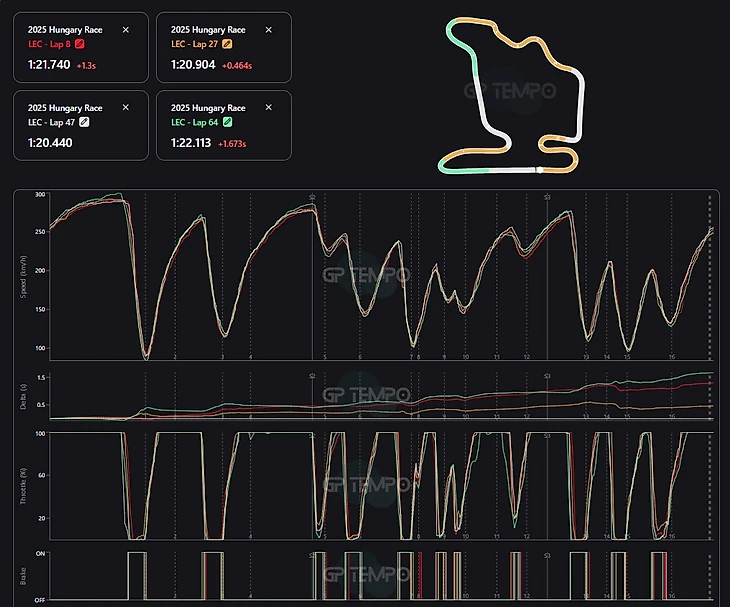This screenshot has width=730, height=607.
Task: Click the white edit icon next to Lap 47
Action: coord(84,122)
